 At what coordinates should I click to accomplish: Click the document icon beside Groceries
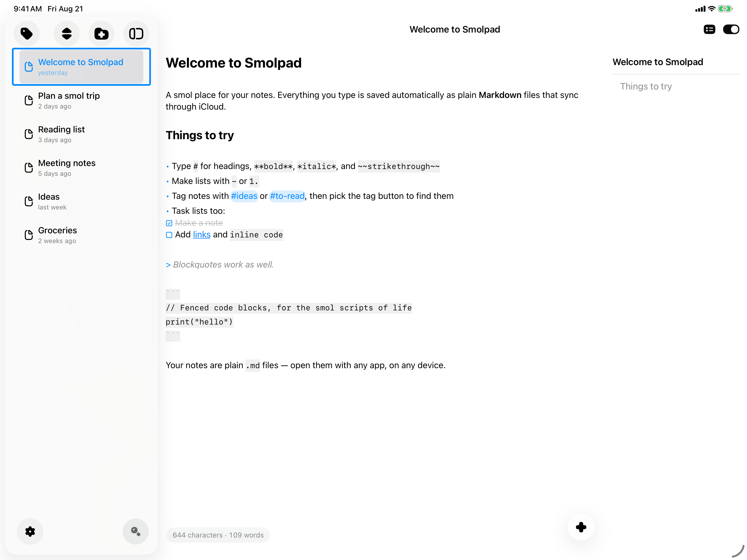[29, 235]
